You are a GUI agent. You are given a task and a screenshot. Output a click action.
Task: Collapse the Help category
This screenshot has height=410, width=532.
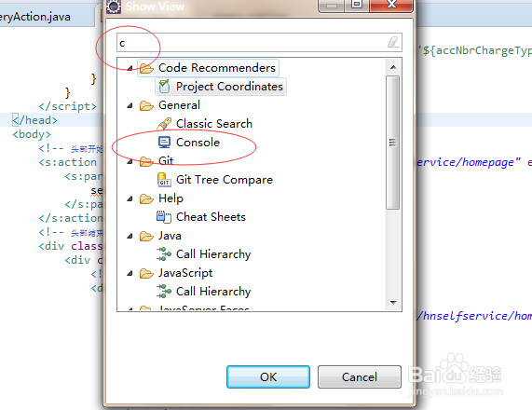pyautogui.click(x=130, y=198)
